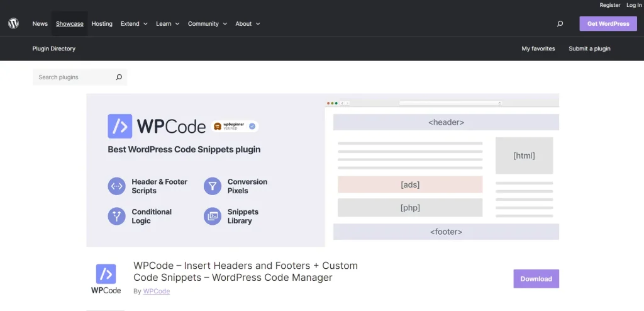Screen dimensions: 644x311
Task: Click the Get WordPress button
Action: coord(608,24)
